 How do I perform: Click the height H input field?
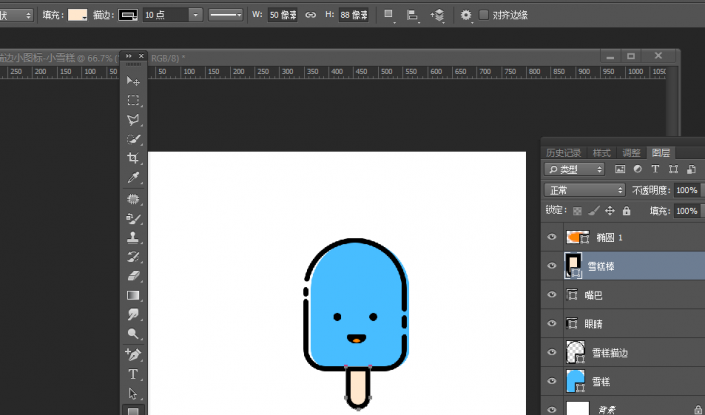coord(353,15)
